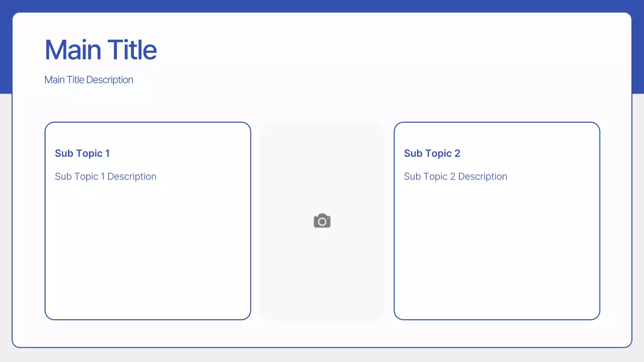
Task: Click the blue header banner at the top
Action: click(322, 6)
